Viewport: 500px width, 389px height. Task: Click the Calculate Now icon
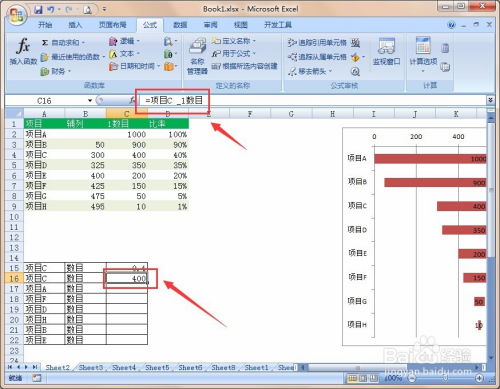point(445,48)
